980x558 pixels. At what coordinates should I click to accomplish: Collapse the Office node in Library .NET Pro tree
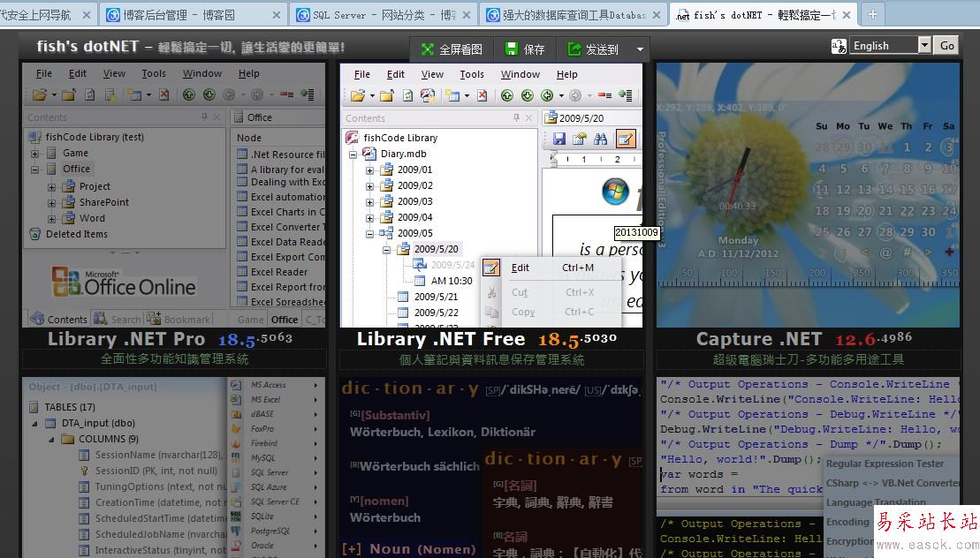tap(35, 170)
